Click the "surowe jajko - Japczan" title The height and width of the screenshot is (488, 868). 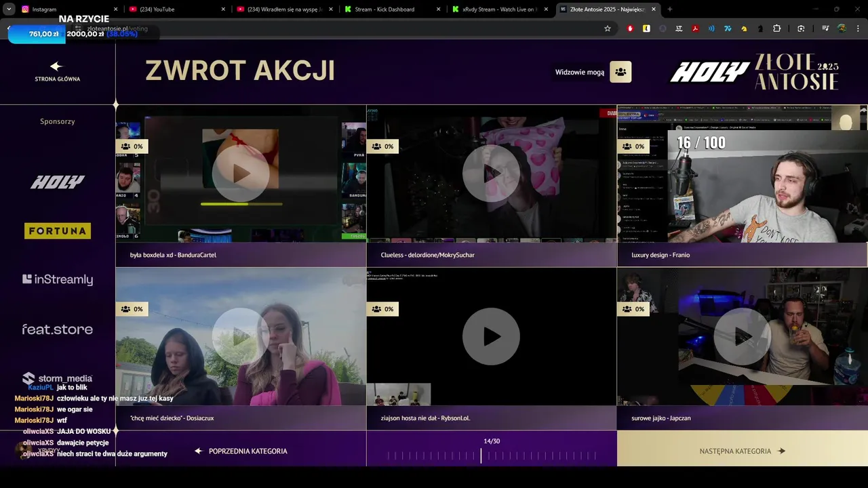[x=661, y=418]
